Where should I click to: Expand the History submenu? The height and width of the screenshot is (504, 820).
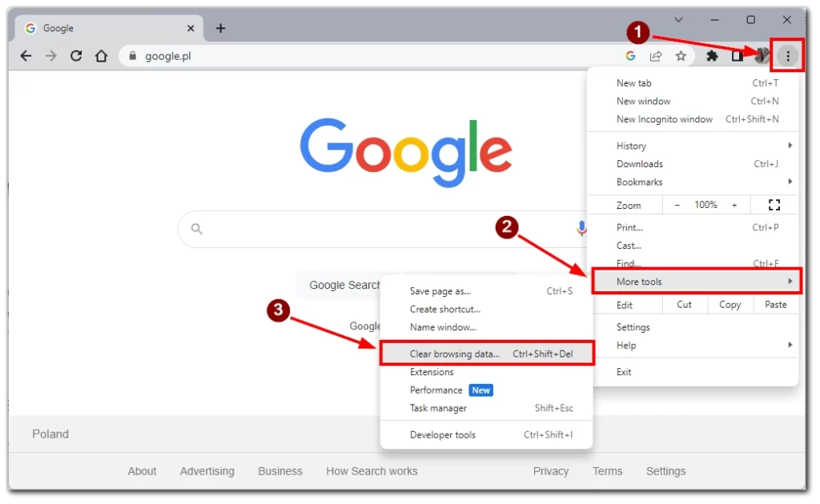(x=693, y=146)
